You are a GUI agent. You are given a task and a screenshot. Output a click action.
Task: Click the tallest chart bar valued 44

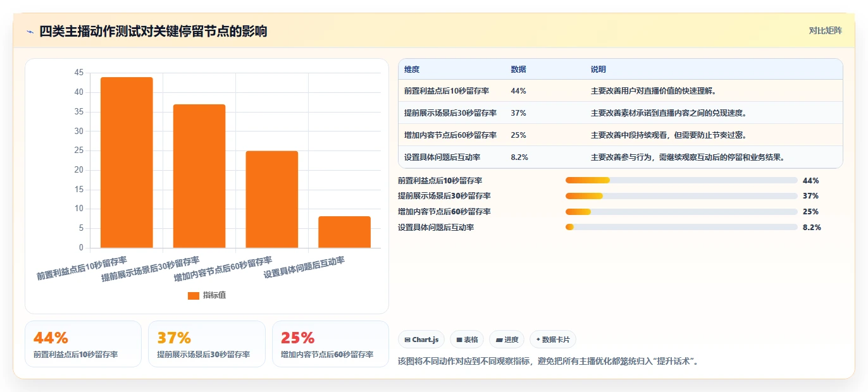[x=127, y=162]
